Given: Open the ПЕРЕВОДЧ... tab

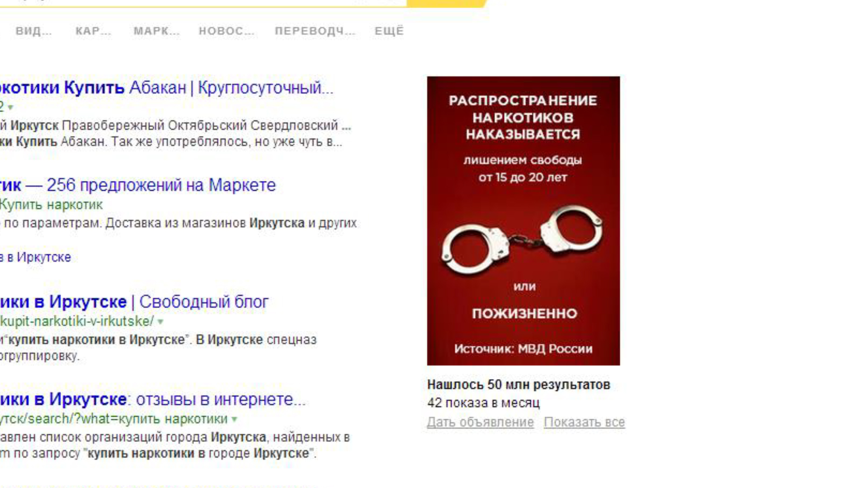Looking at the screenshot, I should click(x=315, y=31).
